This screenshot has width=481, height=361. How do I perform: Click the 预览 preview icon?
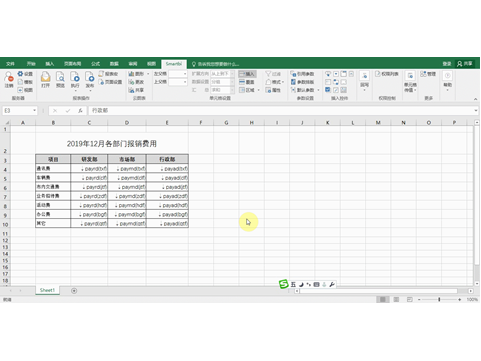tap(60, 77)
